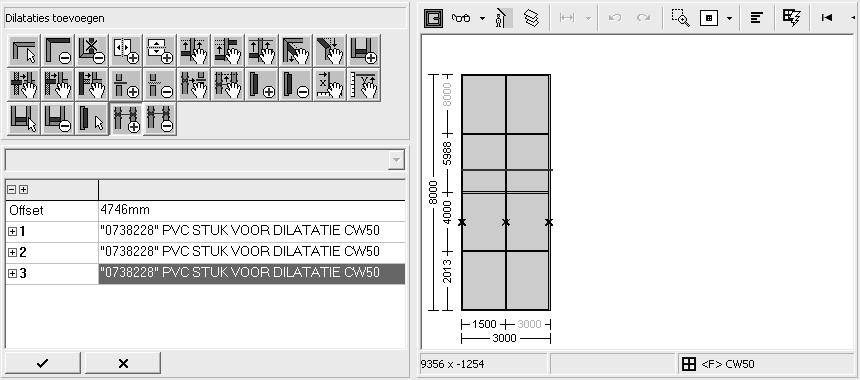Open the dropdown arrow beside glasses icon
860x380 pixels.
482,18
